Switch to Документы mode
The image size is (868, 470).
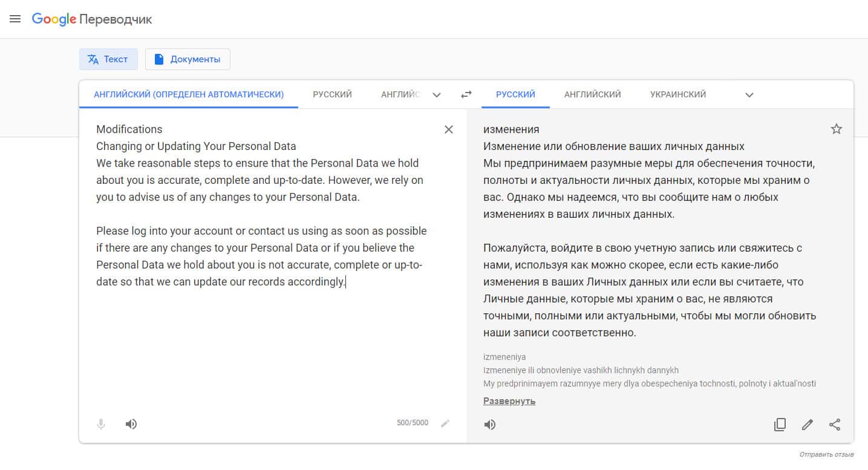188,59
